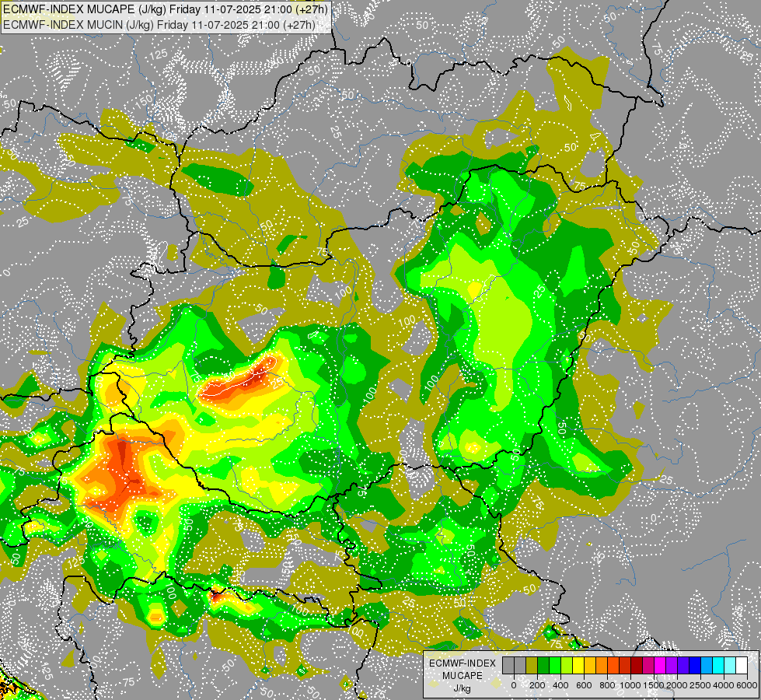Screen dimensions: 761x700
Task: Click the legend value 6000
Action: [747, 685]
